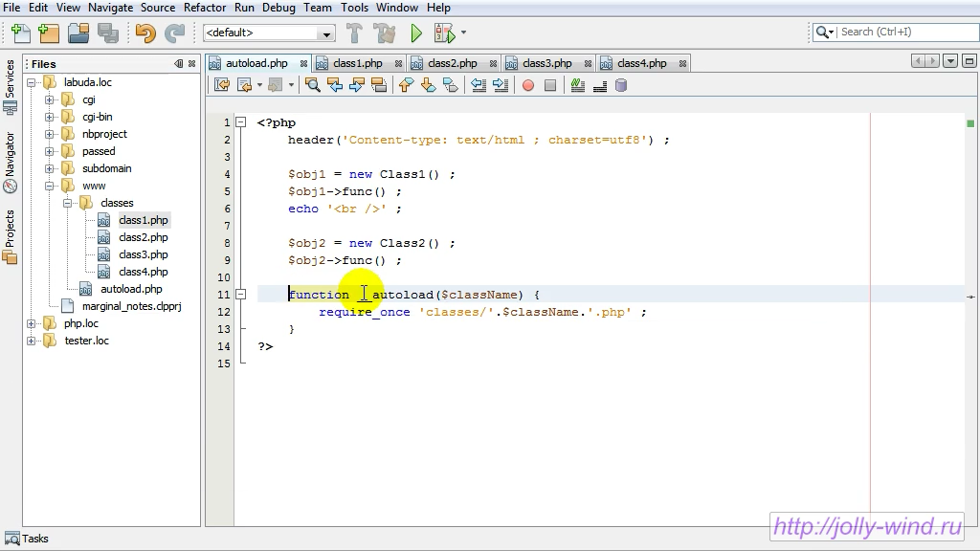Toggle Bookmark on current line
This screenshot has height=551, width=980.
coord(451,85)
